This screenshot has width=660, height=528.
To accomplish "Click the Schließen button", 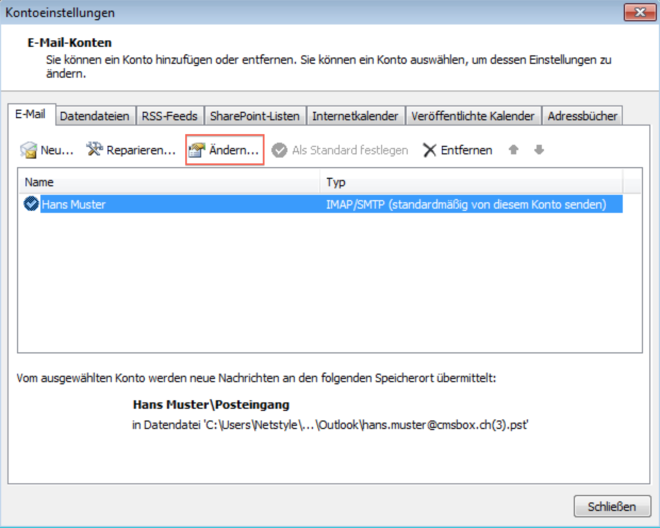I will pyautogui.click(x=612, y=506).
